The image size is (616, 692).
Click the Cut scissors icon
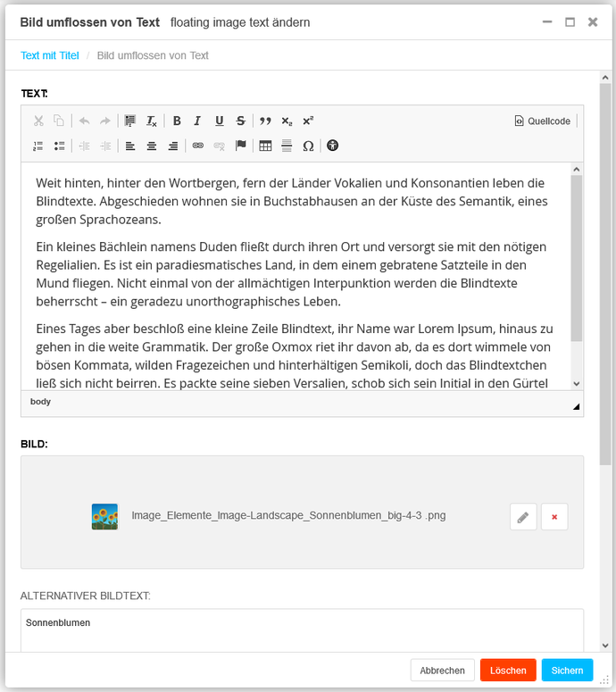(38, 121)
